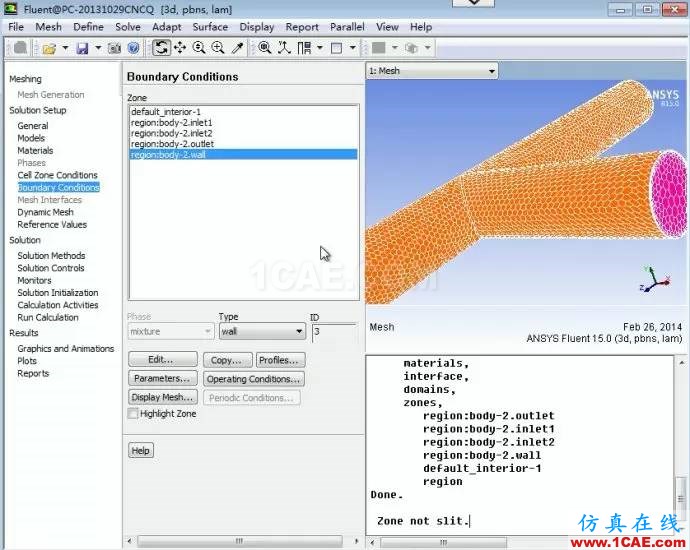Viewport: 690px width, 550px height.
Task: Click the task page horizontal scrollbar
Action: [240, 541]
